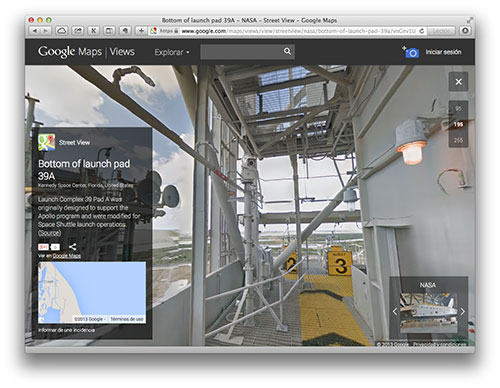The width and height of the screenshot is (500, 388).
Task: Select level 95 in the level selector
Action: [x=458, y=108]
